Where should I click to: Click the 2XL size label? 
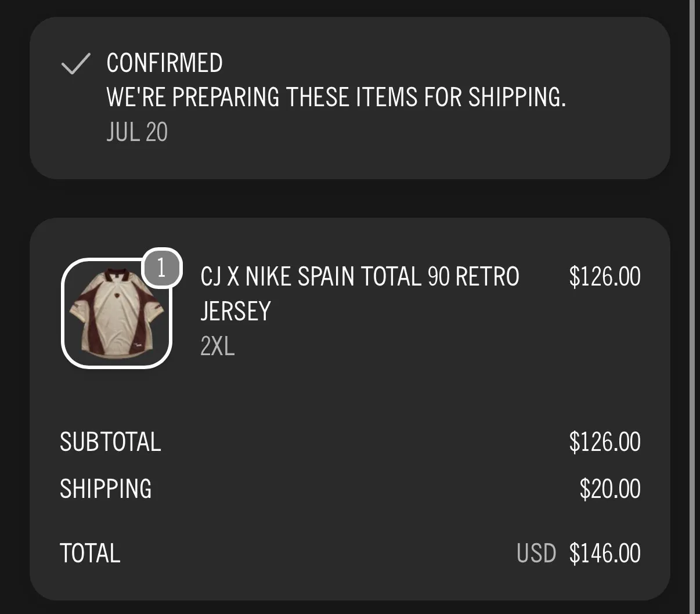pyautogui.click(x=218, y=346)
